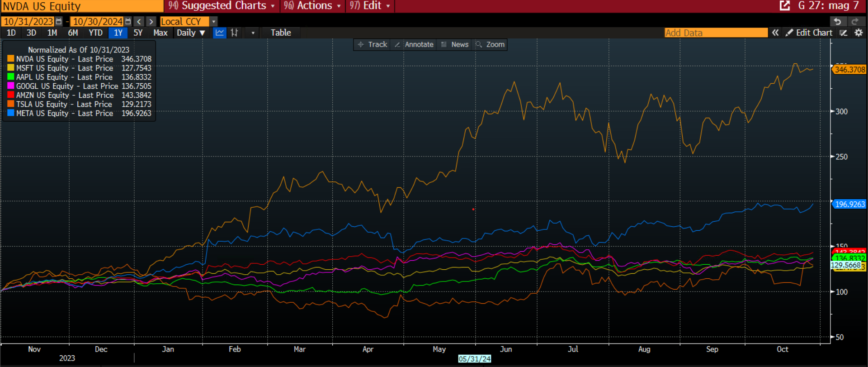Click the undo arrow icon

(837, 21)
